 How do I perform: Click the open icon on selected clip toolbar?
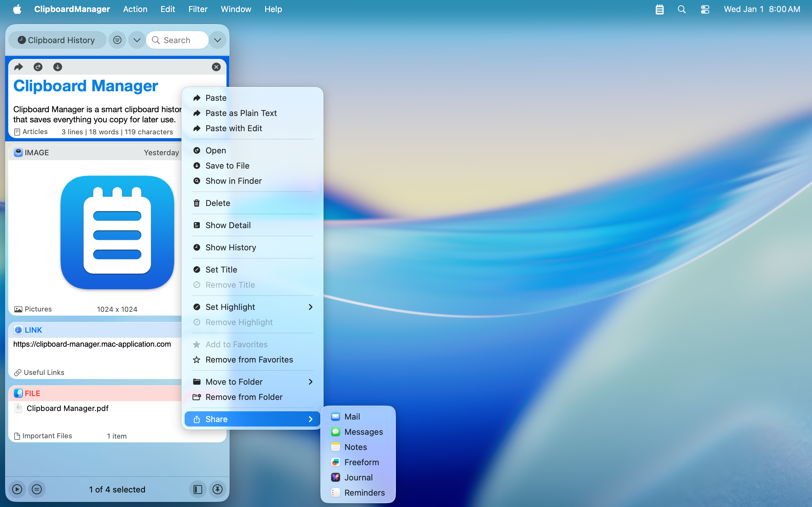pyautogui.click(x=38, y=67)
